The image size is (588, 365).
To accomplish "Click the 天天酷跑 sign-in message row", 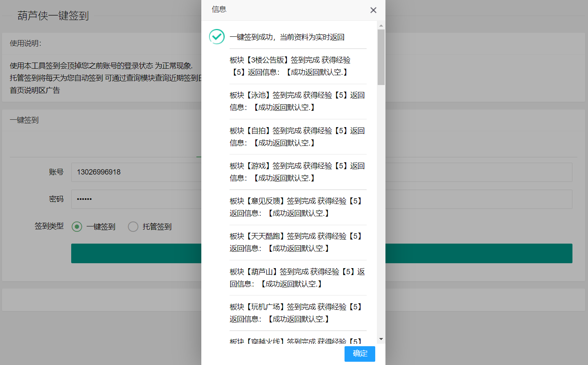I will [x=297, y=242].
